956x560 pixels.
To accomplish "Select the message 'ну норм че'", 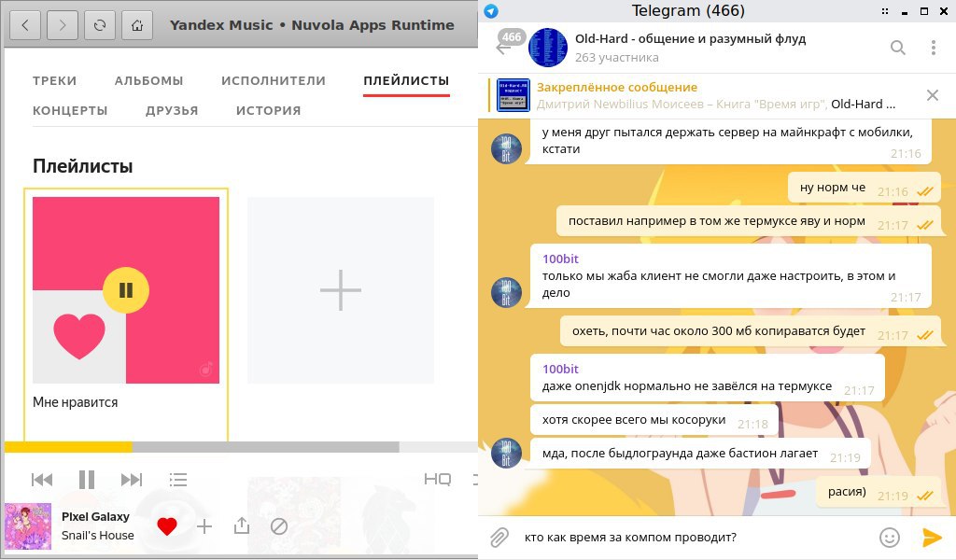I will click(x=864, y=189).
